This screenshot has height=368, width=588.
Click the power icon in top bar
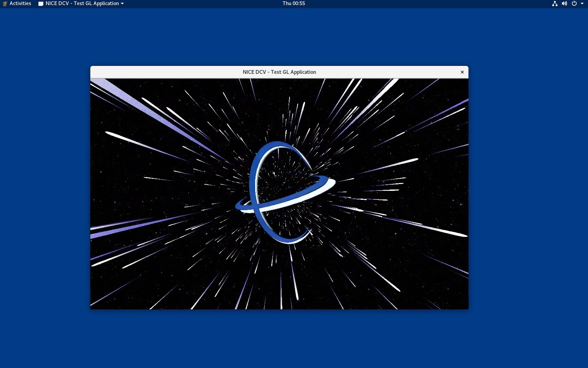pos(574,3)
